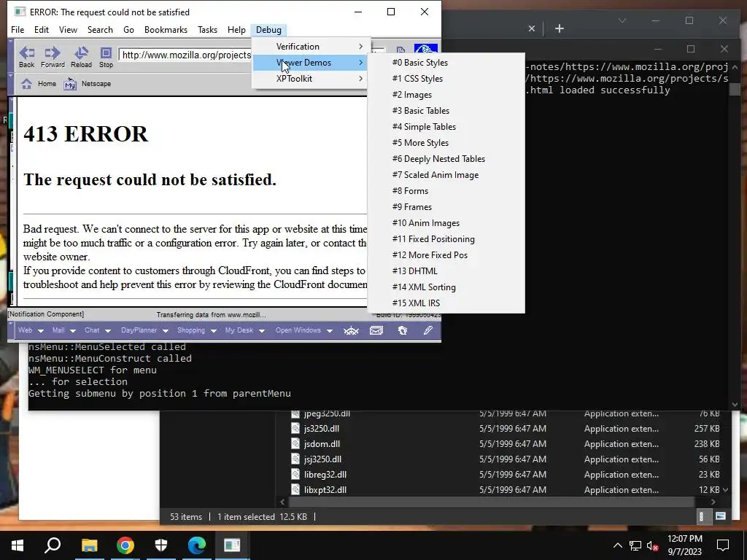Image resolution: width=747 pixels, height=560 pixels.
Task: Open the notification center icon
Action: (723, 545)
